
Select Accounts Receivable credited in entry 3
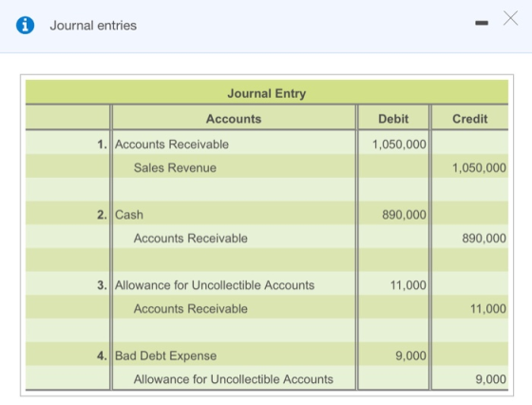pyautogui.click(x=190, y=309)
